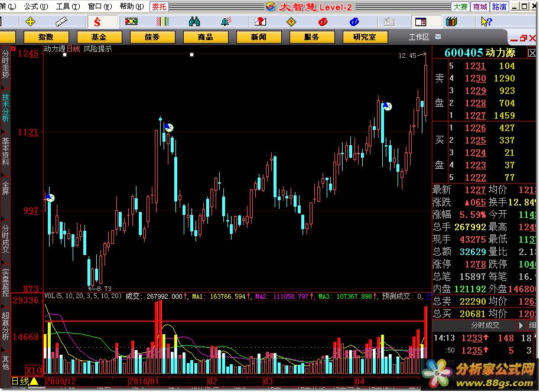540x392 pixels.
Task: Click the red dollar sign toolbar icon
Action: click(97, 22)
